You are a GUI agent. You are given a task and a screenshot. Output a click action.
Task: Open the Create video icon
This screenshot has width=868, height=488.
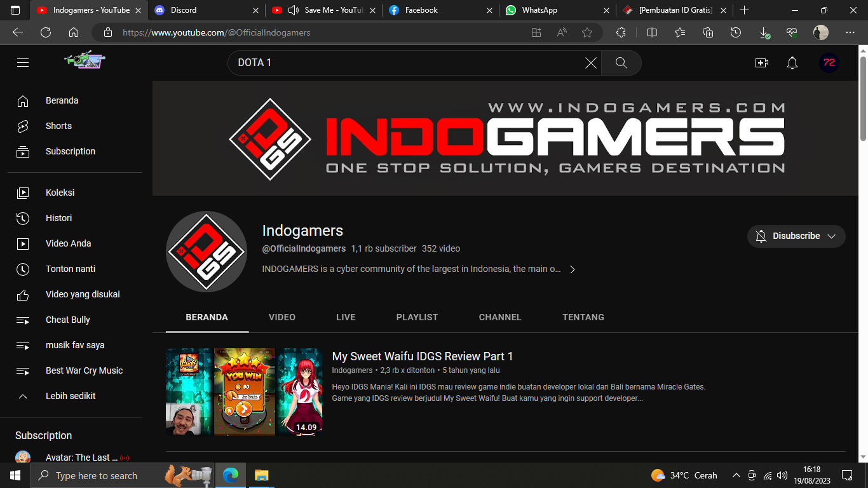point(762,63)
